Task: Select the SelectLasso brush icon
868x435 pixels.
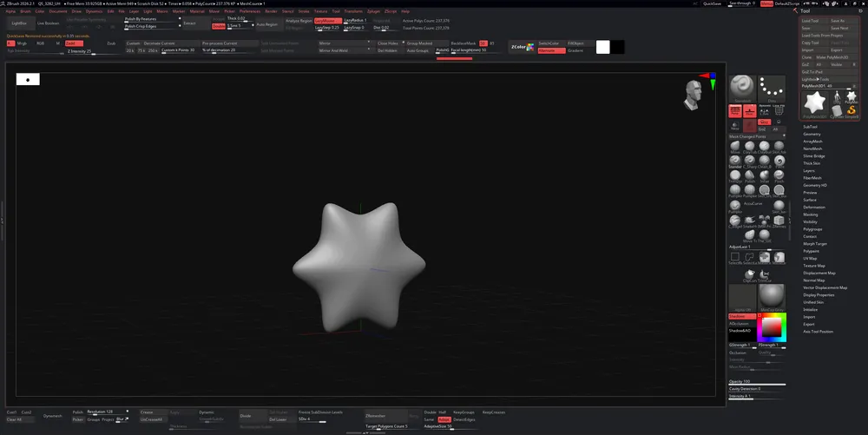Action: point(750,258)
